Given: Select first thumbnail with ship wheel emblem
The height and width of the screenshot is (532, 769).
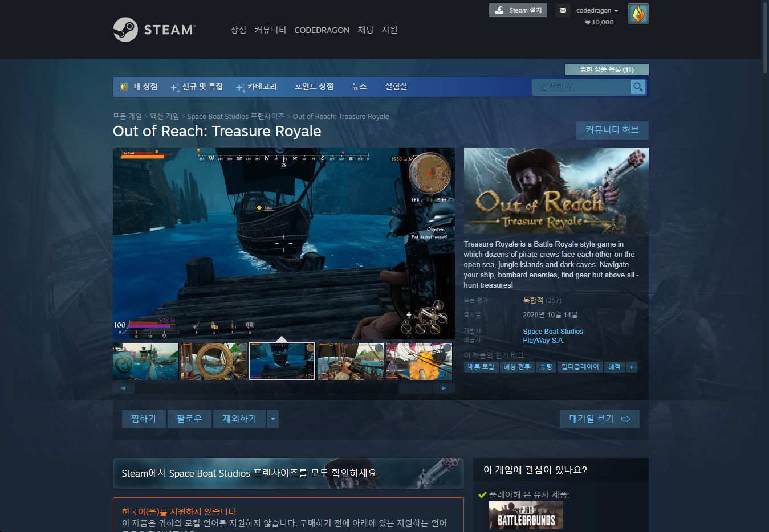Looking at the screenshot, I should click(x=145, y=361).
